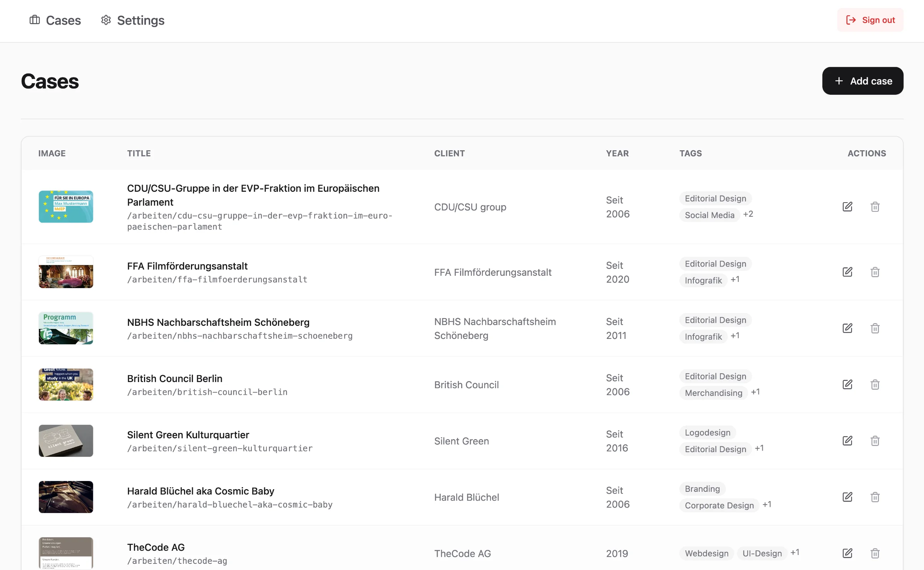This screenshot has width=924, height=570.
Task: Delete the Silent Green Kulturquartier case
Action: pyautogui.click(x=875, y=441)
